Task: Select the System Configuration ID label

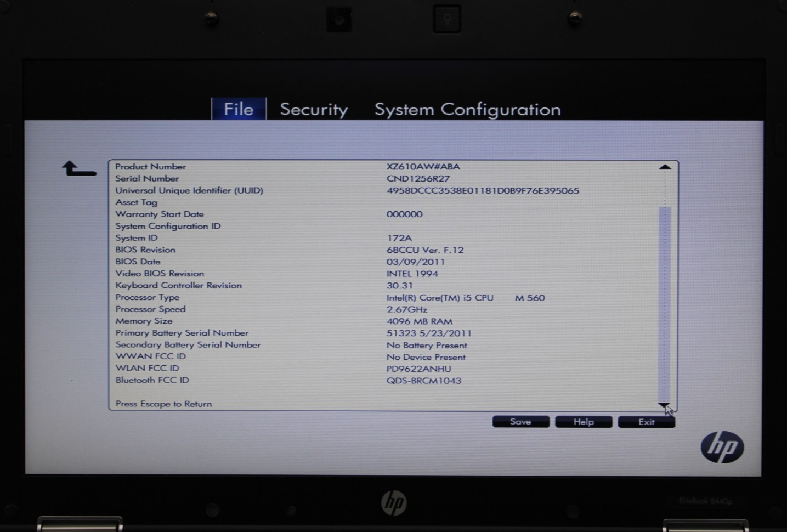Action: point(168,227)
